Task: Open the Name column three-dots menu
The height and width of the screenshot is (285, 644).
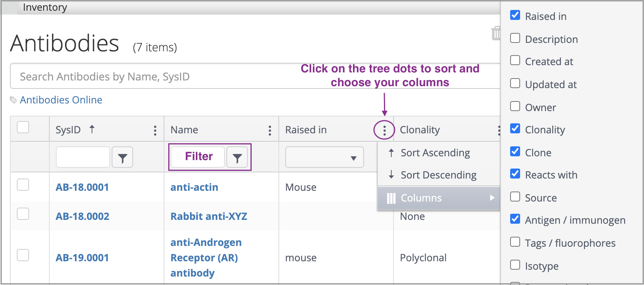Action: click(x=270, y=130)
